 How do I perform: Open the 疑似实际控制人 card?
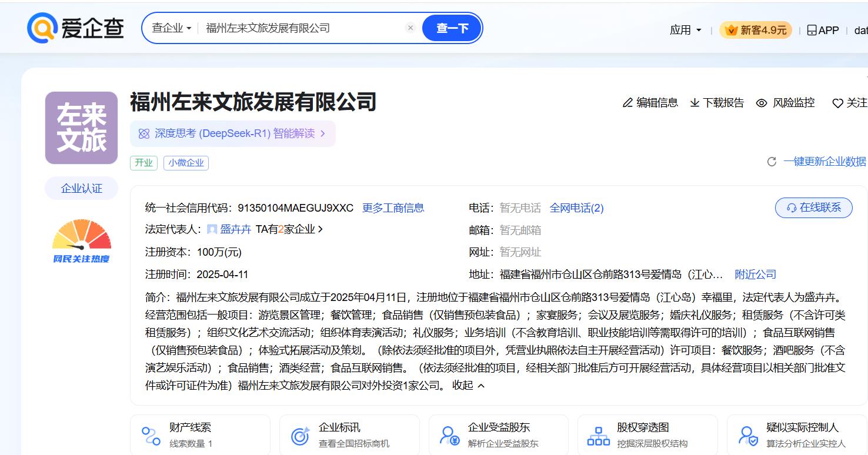click(x=797, y=435)
